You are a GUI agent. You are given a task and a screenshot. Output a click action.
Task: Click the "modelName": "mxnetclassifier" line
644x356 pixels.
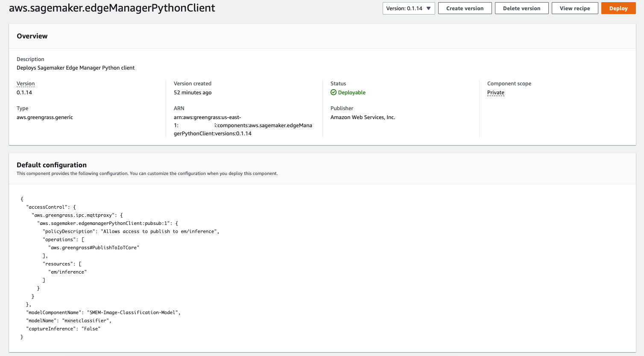coord(69,321)
